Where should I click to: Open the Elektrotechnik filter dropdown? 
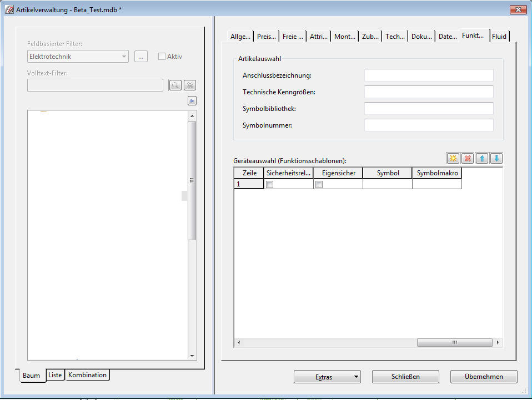pyautogui.click(x=124, y=56)
